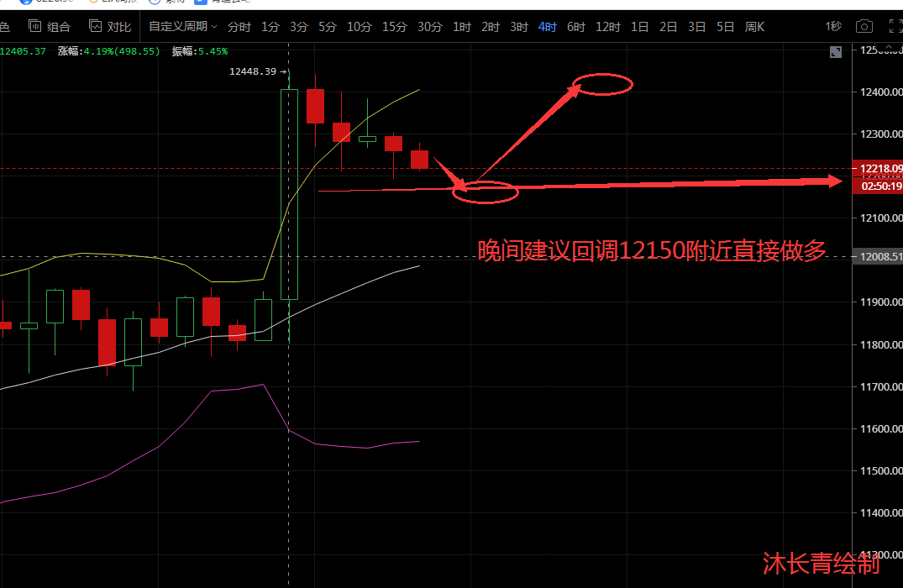Select the 10分 timeframe
Viewport: 903px width, 588px height.
(360, 27)
